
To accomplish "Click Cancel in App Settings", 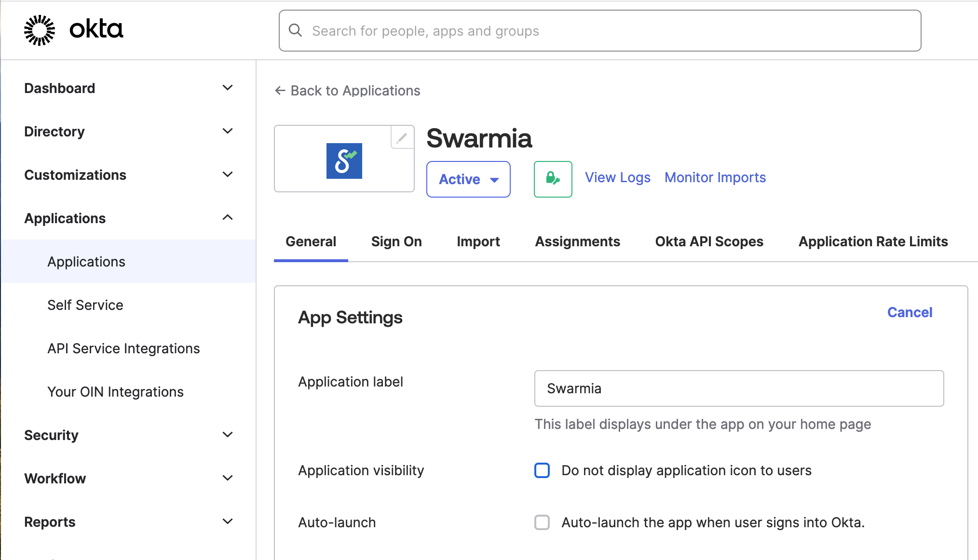I will tap(910, 312).
